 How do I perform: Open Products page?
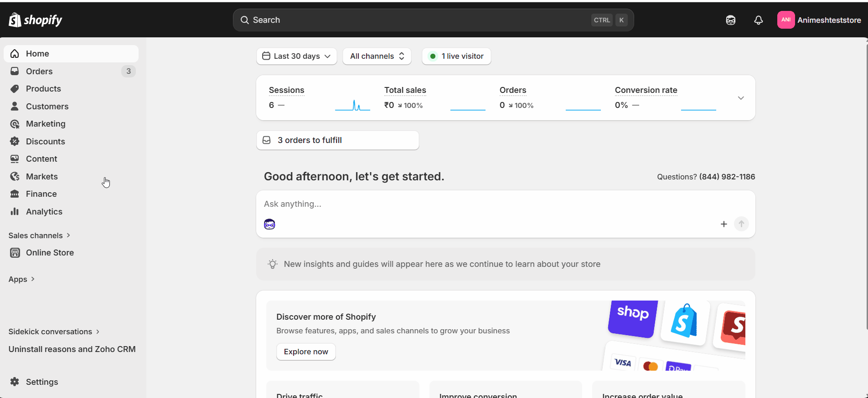(71, 89)
